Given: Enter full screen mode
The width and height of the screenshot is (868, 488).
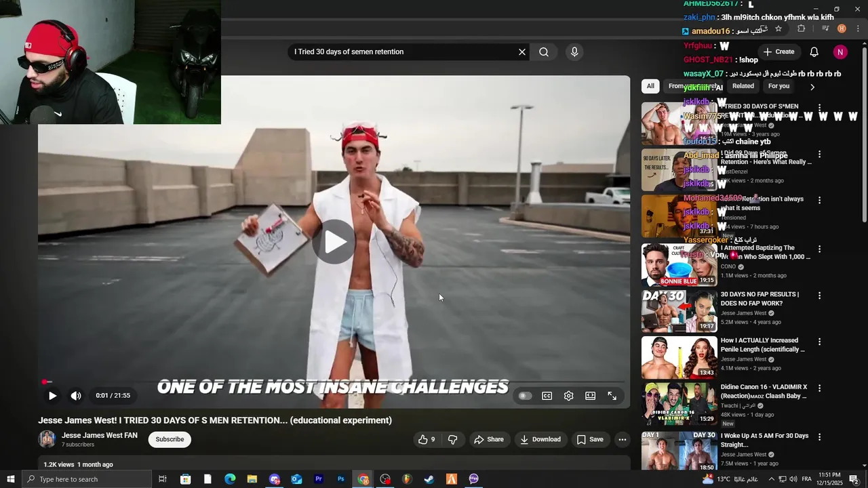Looking at the screenshot, I should [x=612, y=396].
